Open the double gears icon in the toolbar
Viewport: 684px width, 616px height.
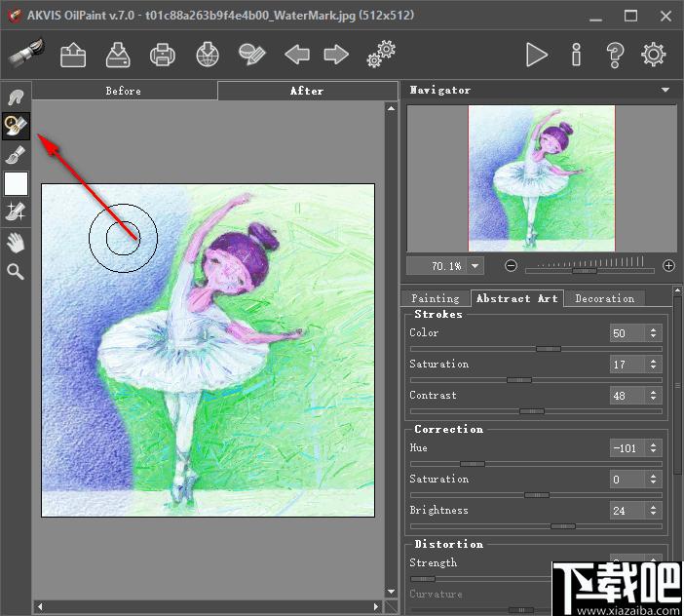pyautogui.click(x=381, y=55)
